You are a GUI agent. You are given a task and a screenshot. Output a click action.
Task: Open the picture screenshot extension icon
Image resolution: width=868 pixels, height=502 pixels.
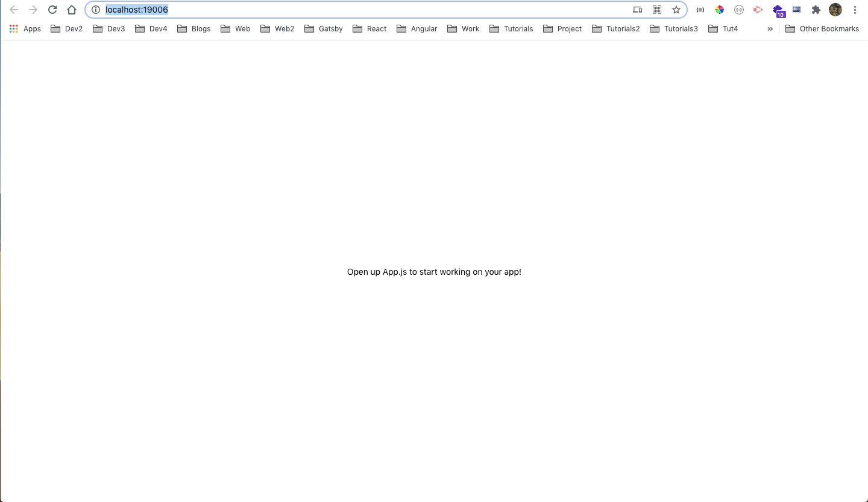pyautogui.click(x=797, y=10)
